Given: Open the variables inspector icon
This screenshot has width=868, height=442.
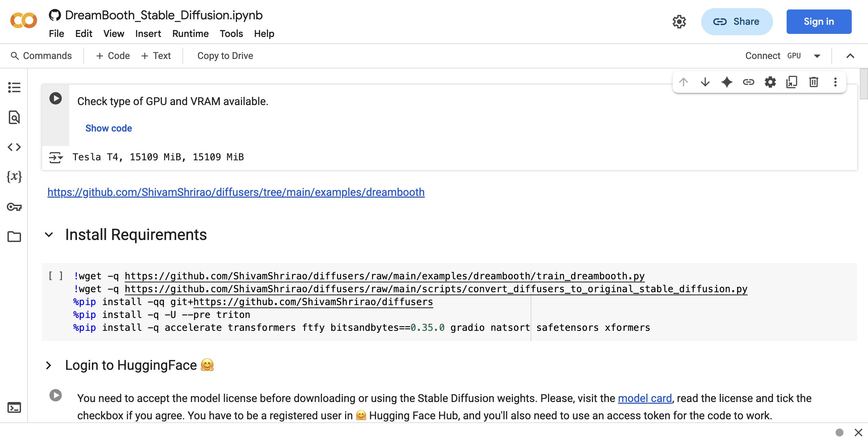Looking at the screenshot, I should 14,177.
